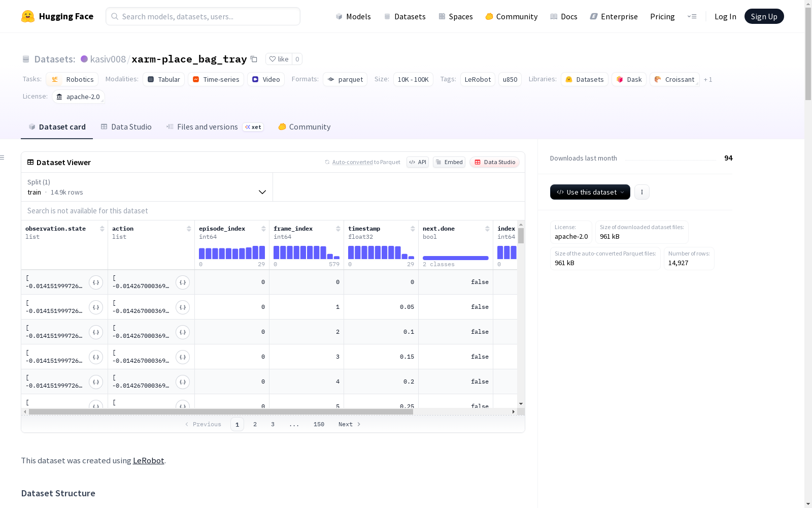
Task: Open Datasets in the top navigation bar
Action: (404, 16)
